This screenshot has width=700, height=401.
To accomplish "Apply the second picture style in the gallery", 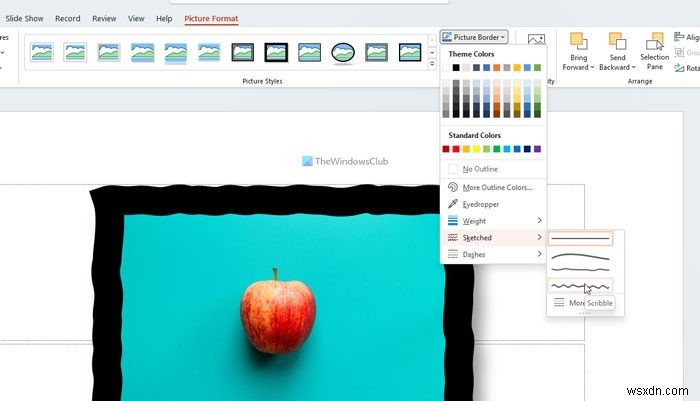I will [75, 52].
